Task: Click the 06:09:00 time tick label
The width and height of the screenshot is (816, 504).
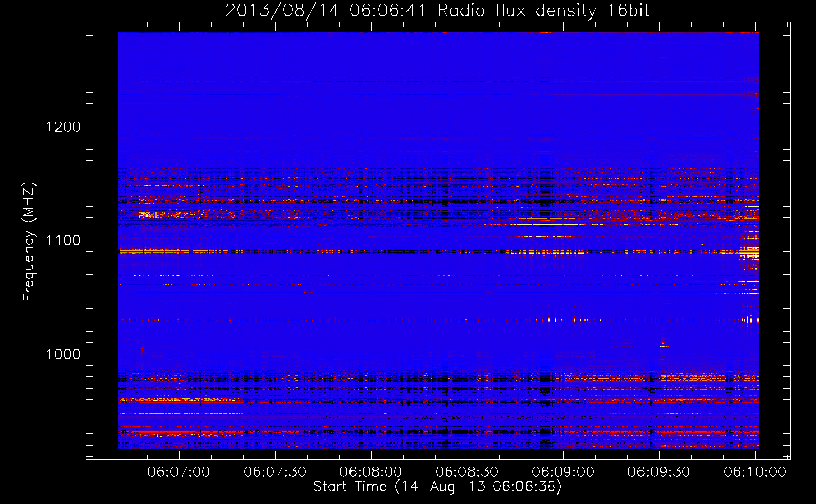Action: [x=563, y=472]
